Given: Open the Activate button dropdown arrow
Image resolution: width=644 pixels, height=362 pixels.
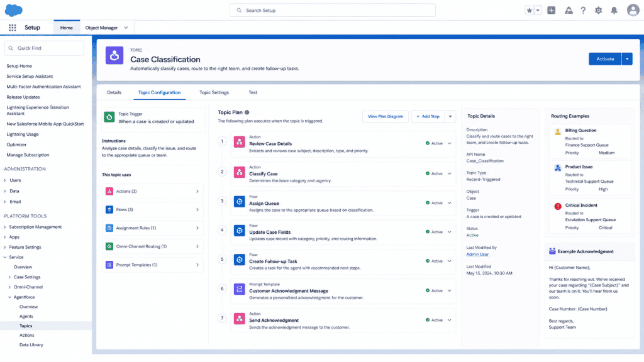Looking at the screenshot, I should tap(627, 59).
